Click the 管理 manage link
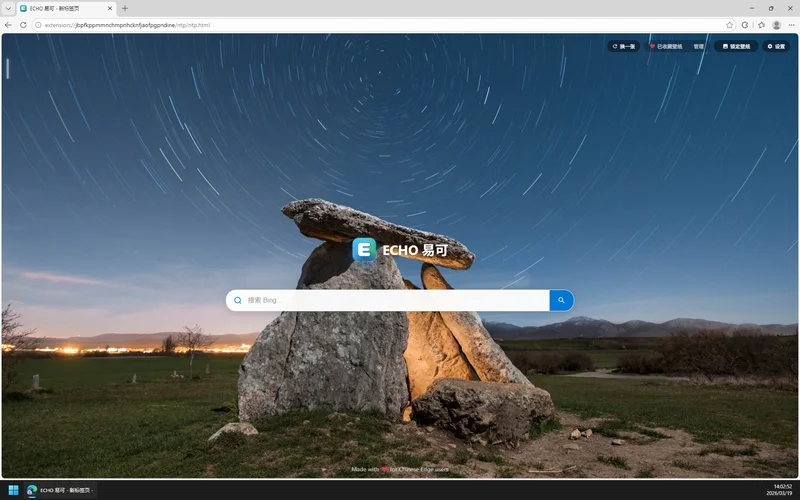The height and width of the screenshot is (500, 800). [x=699, y=46]
